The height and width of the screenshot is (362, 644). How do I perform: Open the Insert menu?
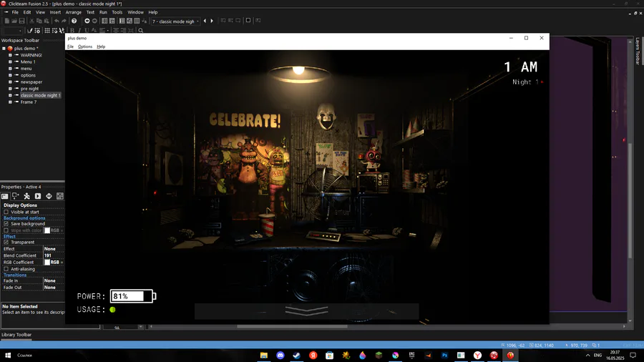55,12
